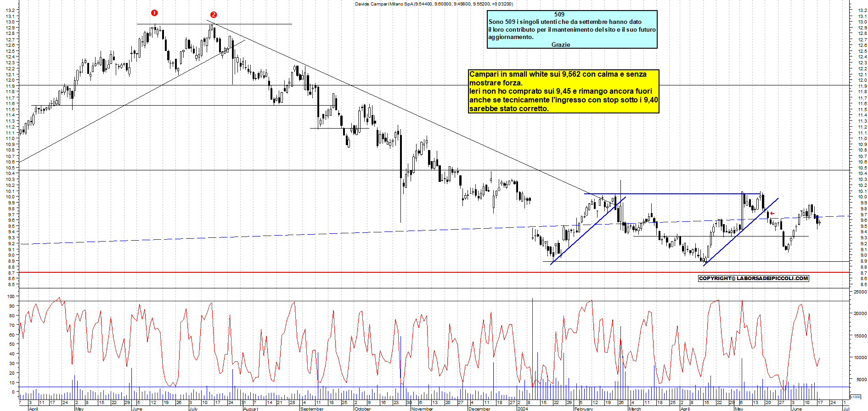Click the red horizontal support line at 8.7
The image size is (868, 411).
[x=434, y=272]
